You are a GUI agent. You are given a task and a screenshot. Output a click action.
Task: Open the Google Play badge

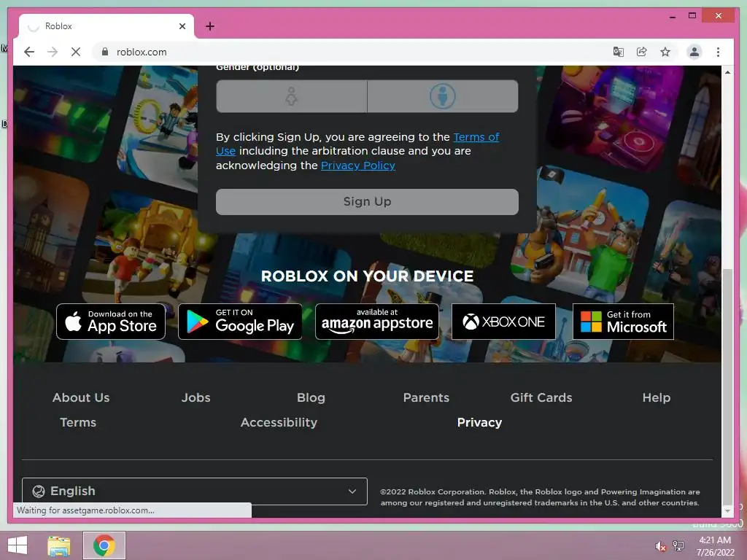[x=240, y=322]
